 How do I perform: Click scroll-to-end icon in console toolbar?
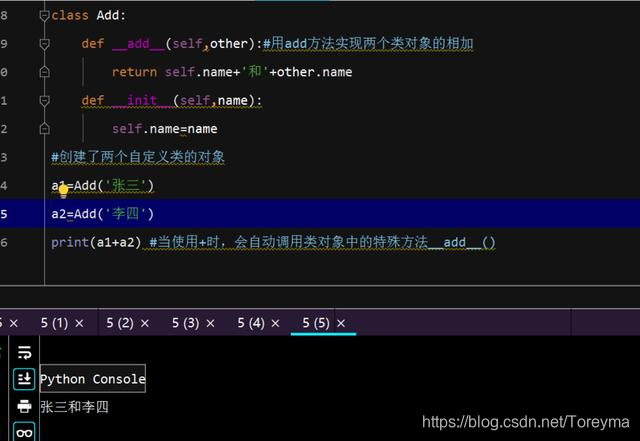pos(24,379)
